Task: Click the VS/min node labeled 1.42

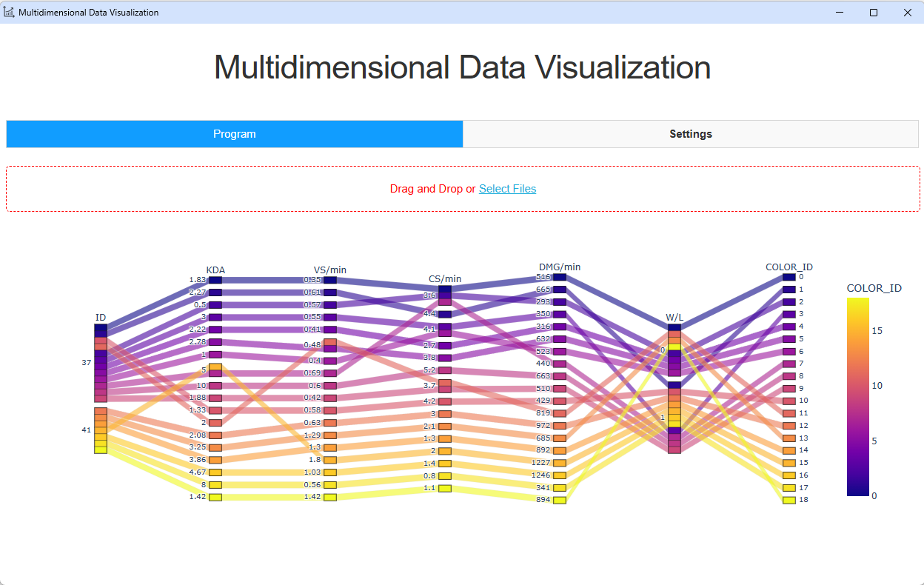Action: point(330,497)
